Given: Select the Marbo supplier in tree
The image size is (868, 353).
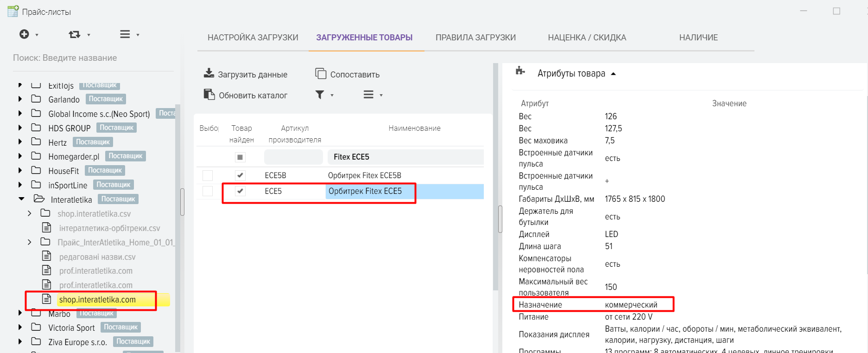Looking at the screenshot, I should [59, 314].
